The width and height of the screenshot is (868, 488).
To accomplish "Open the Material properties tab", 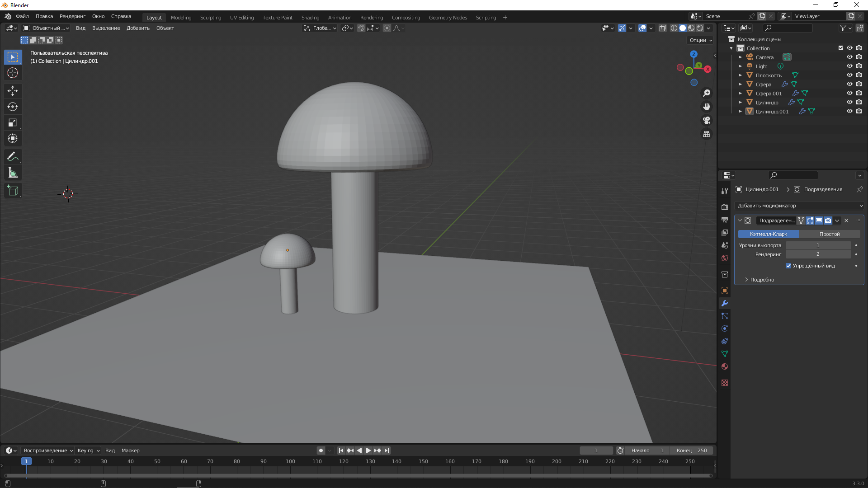I will tap(725, 366).
